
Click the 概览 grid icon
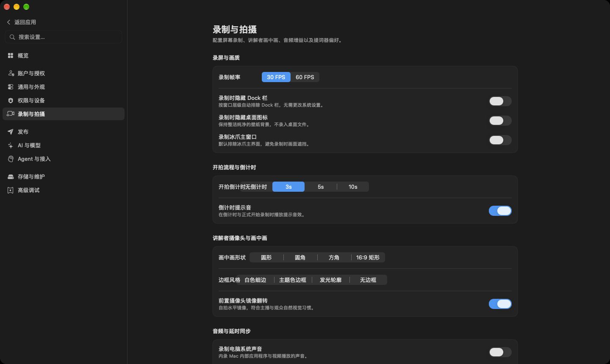pos(11,55)
